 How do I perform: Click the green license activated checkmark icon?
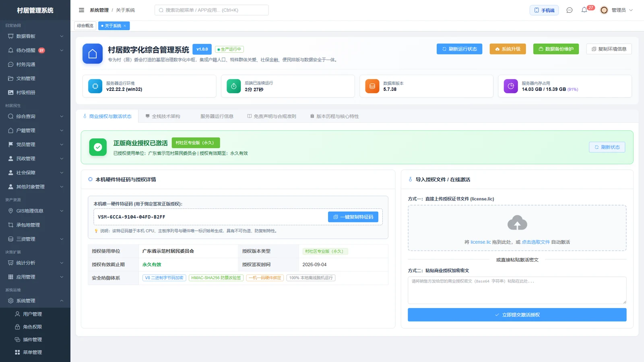pos(98,147)
